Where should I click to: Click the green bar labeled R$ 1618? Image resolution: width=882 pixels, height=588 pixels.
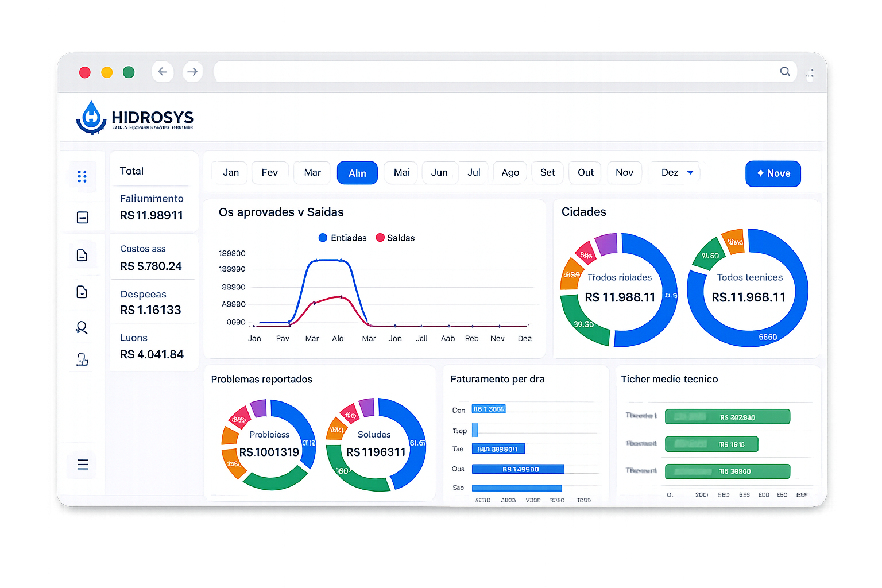click(x=711, y=444)
